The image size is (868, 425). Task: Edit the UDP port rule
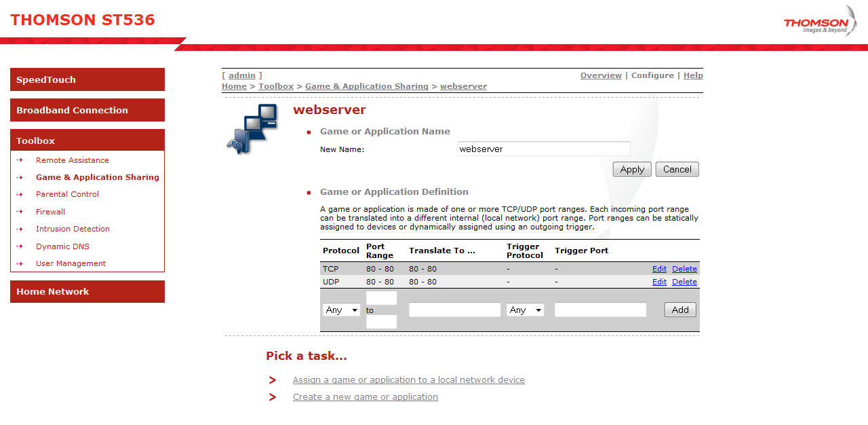(x=659, y=282)
